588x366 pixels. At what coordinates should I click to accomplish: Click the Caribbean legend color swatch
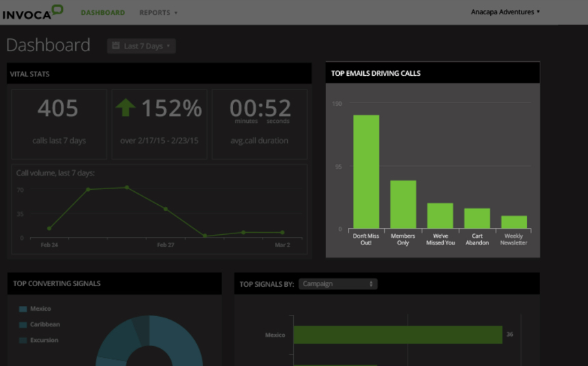(23, 325)
